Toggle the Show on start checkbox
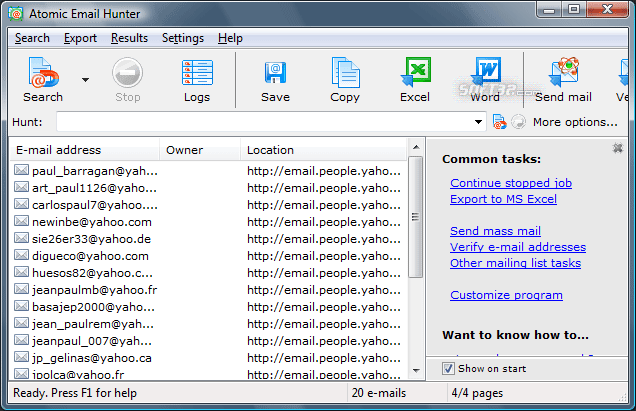 click(x=448, y=368)
